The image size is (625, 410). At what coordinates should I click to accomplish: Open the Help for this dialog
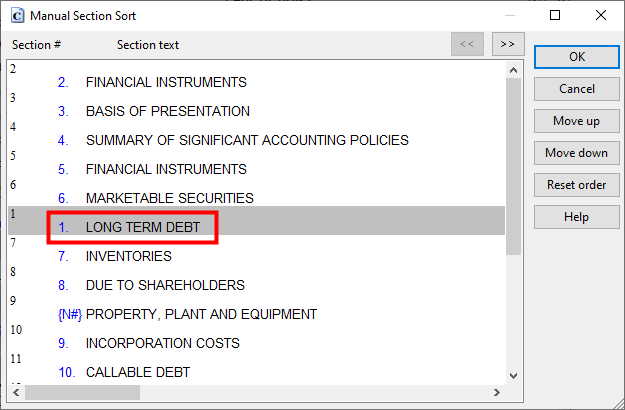click(577, 217)
